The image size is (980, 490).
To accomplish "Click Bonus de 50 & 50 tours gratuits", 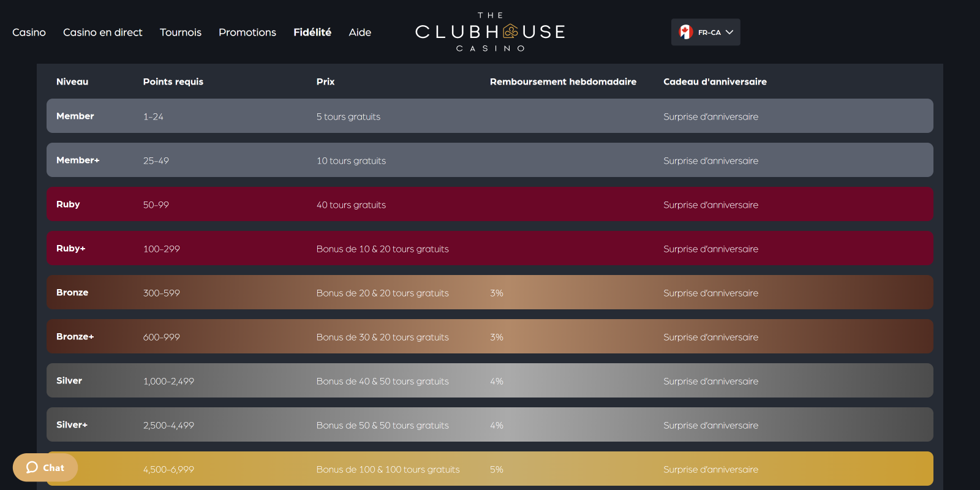I will point(383,425).
